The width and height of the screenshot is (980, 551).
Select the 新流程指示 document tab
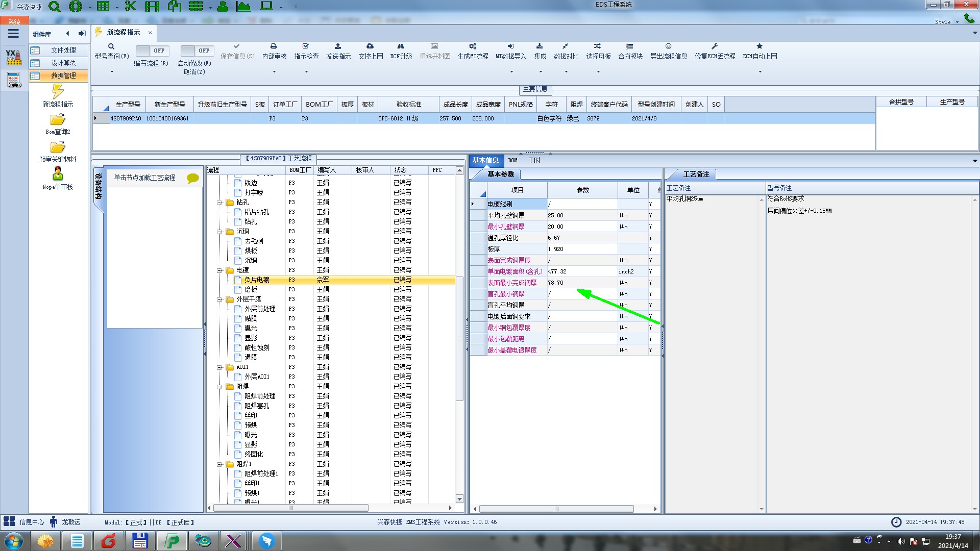click(x=124, y=32)
